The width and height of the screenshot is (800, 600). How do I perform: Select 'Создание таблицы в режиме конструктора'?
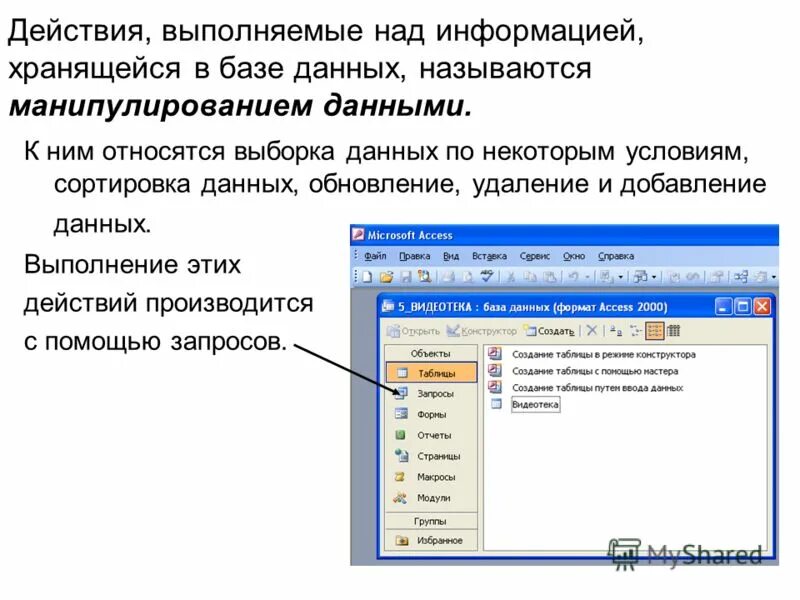click(592, 354)
